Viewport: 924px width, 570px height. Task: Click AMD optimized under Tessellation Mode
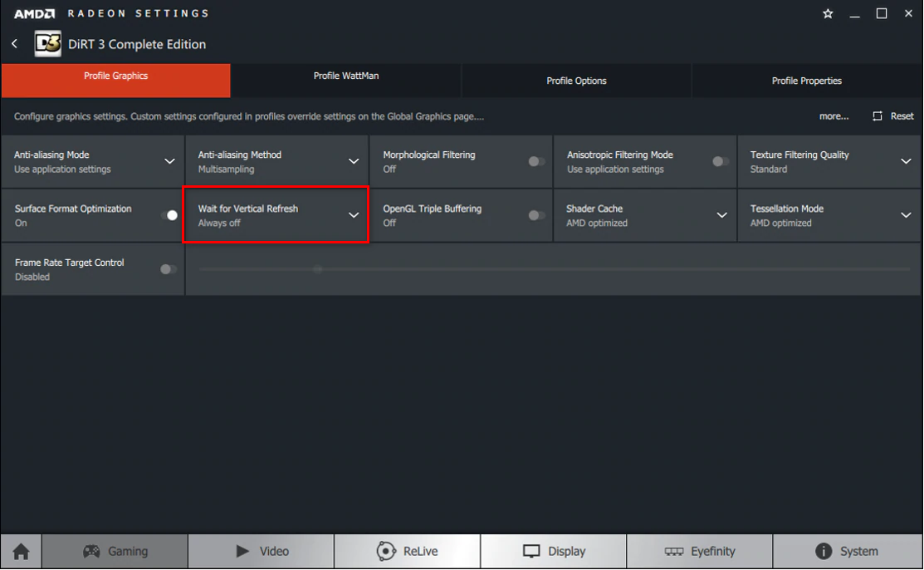(781, 223)
